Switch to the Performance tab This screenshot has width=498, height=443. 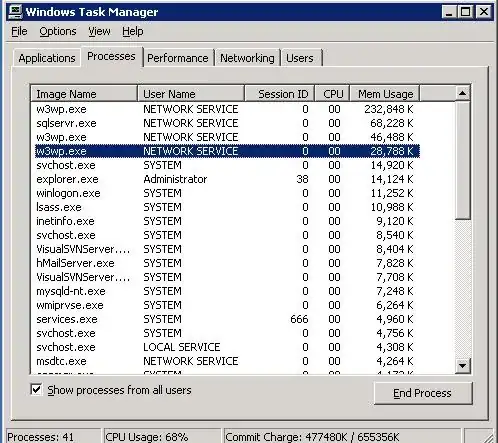(x=178, y=58)
